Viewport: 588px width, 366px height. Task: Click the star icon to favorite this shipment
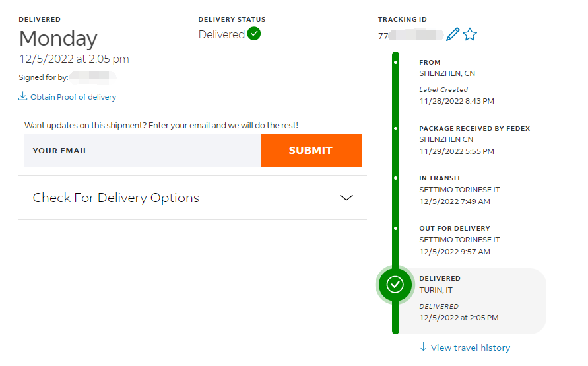click(470, 34)
